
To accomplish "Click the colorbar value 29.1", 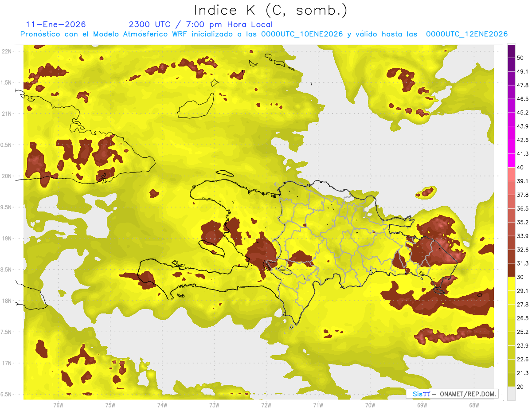I will click(523, 291).
